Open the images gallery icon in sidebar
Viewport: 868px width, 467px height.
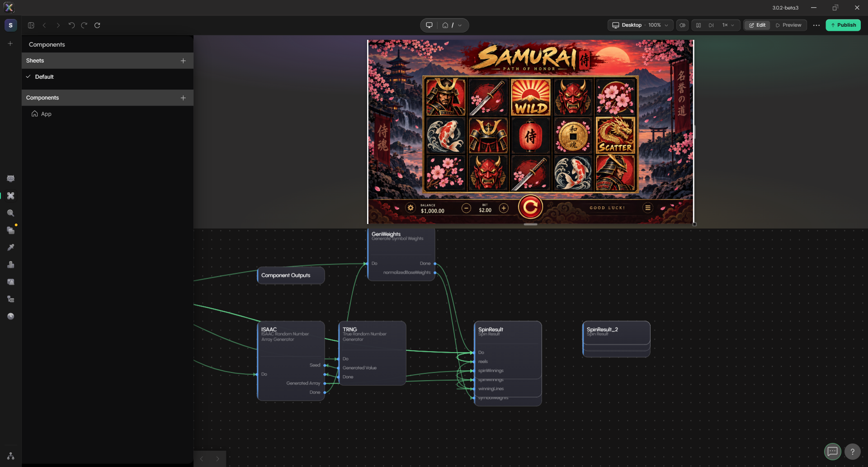click(x=10, y=282)
